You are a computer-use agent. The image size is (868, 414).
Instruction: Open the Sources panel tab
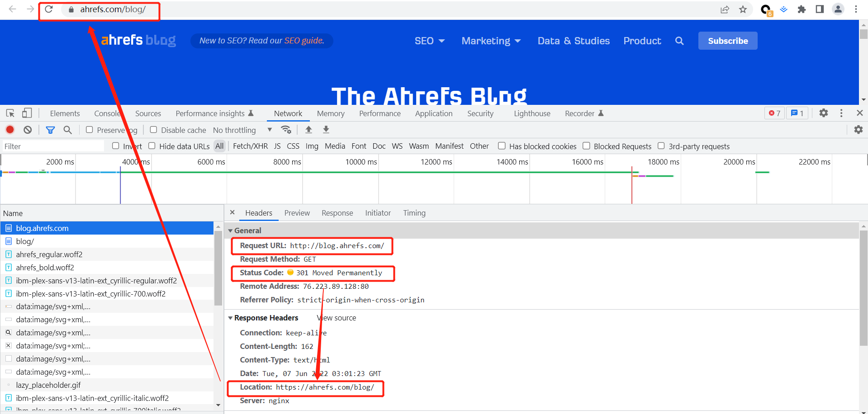148,113
